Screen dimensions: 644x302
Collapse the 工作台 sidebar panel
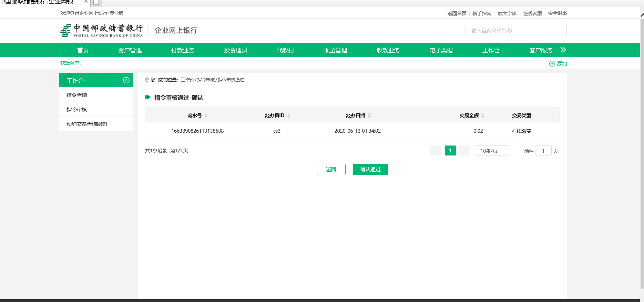point(126,80)
